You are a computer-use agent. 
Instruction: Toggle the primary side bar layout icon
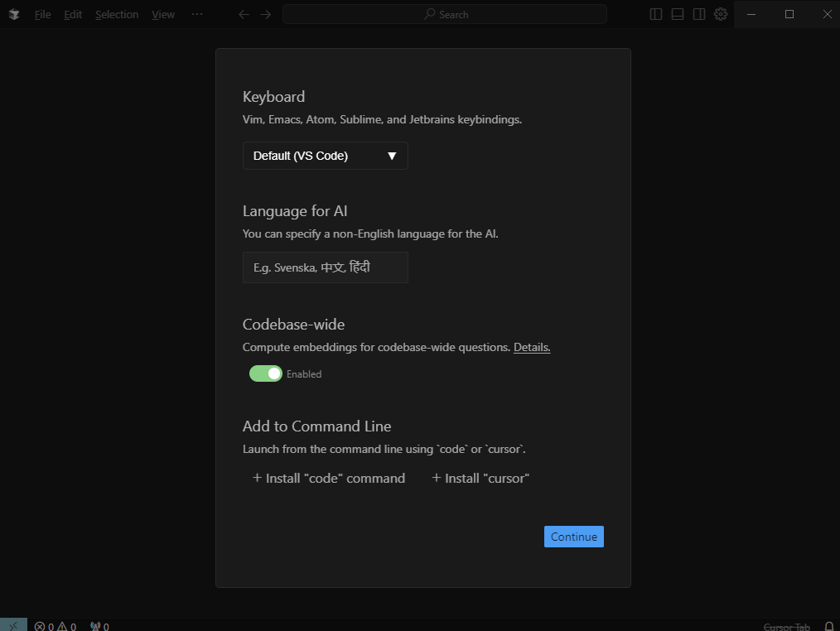tap(656, 14)
